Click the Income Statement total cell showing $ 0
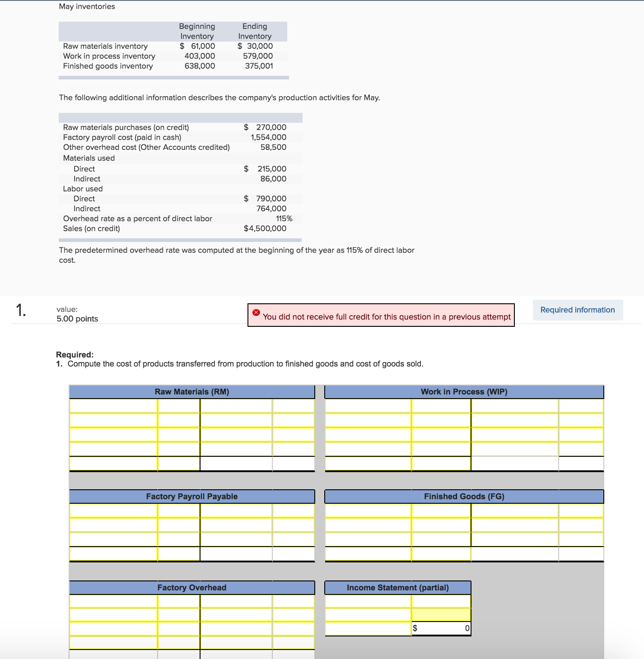The height and width of the screenshot is (659, 644). tap(441, 628)
